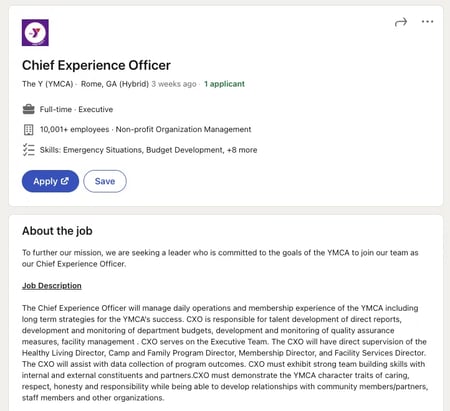
Task: Open the three-dots more options menu
Action: pos(427,22)
